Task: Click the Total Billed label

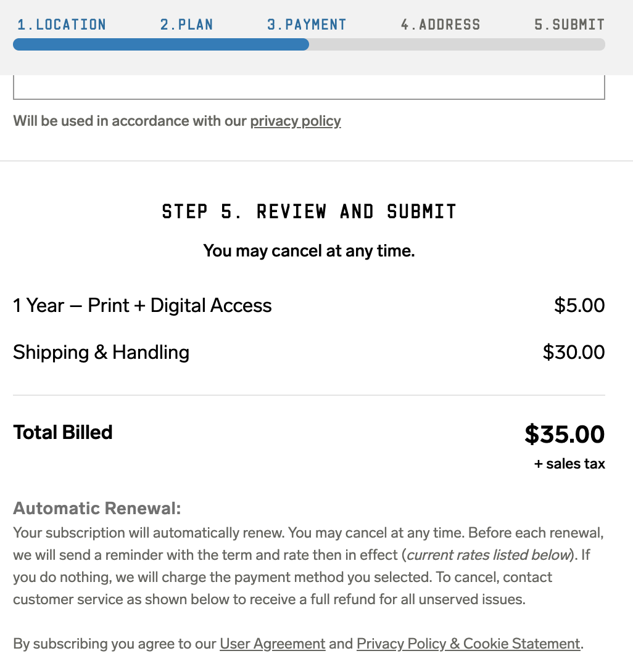Action: click(63, 432)
